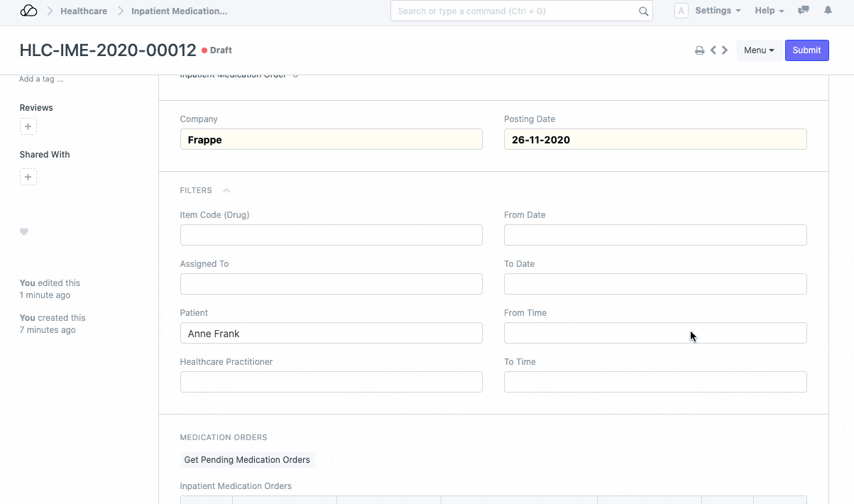Expand the Menu dropdown button
This screenshot has height=504, width=854.
coord(759,50)
